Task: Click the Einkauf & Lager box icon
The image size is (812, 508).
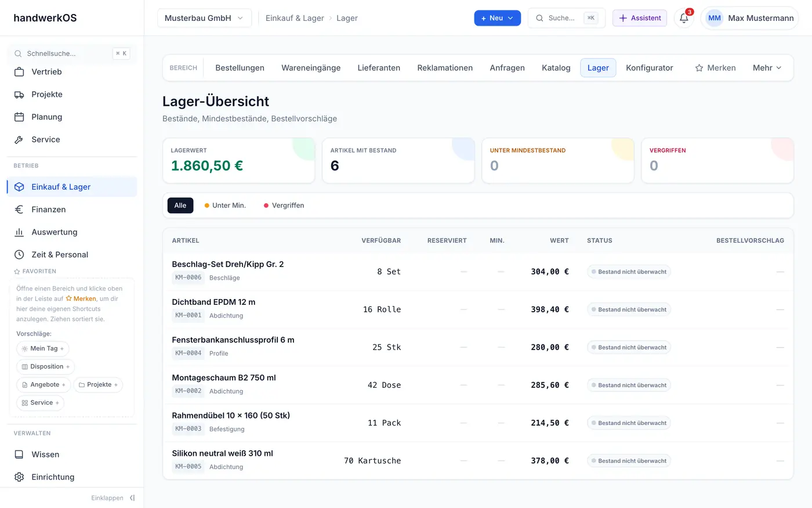Action: [19, 187]
